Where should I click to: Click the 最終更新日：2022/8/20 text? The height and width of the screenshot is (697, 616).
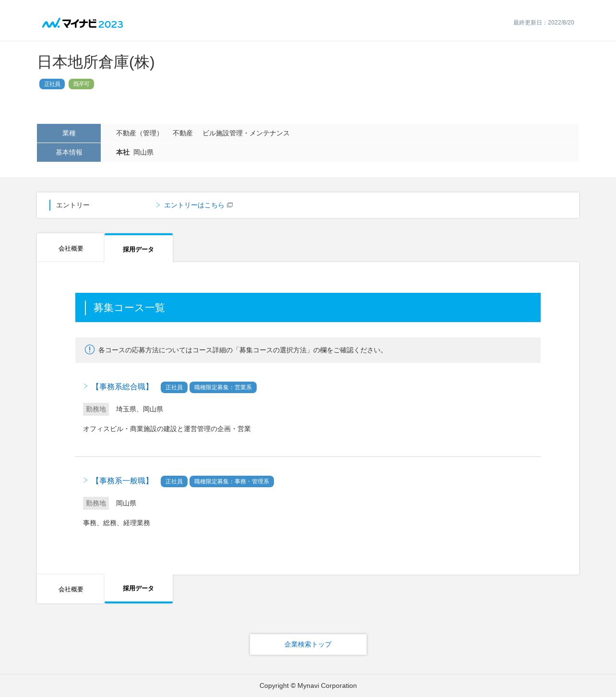point(544,23)
